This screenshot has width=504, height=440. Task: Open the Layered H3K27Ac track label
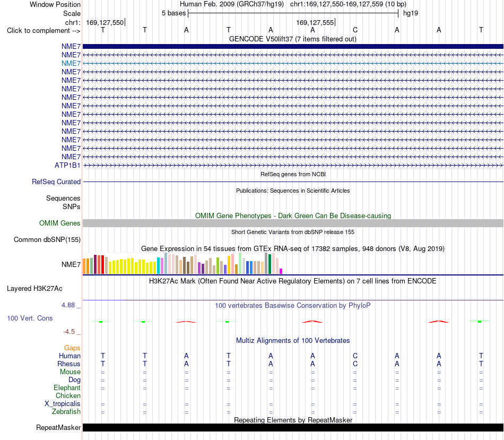[x=34, y=289]
